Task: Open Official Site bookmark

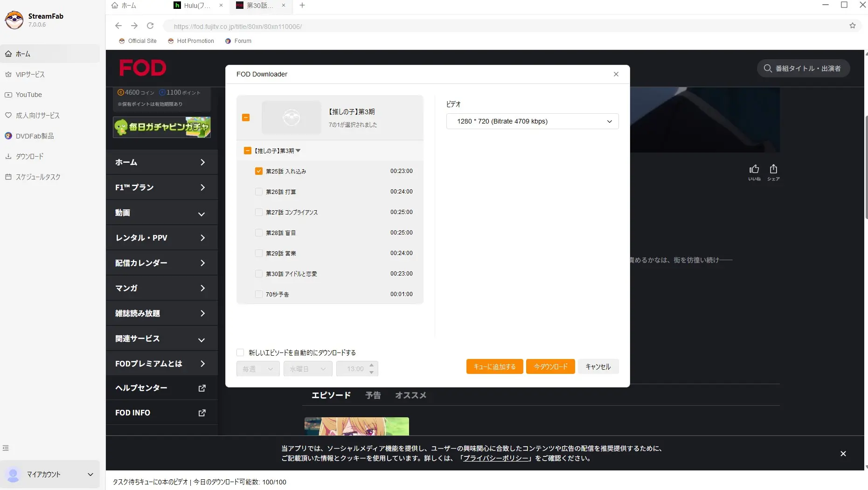Action: pos(138,41)
